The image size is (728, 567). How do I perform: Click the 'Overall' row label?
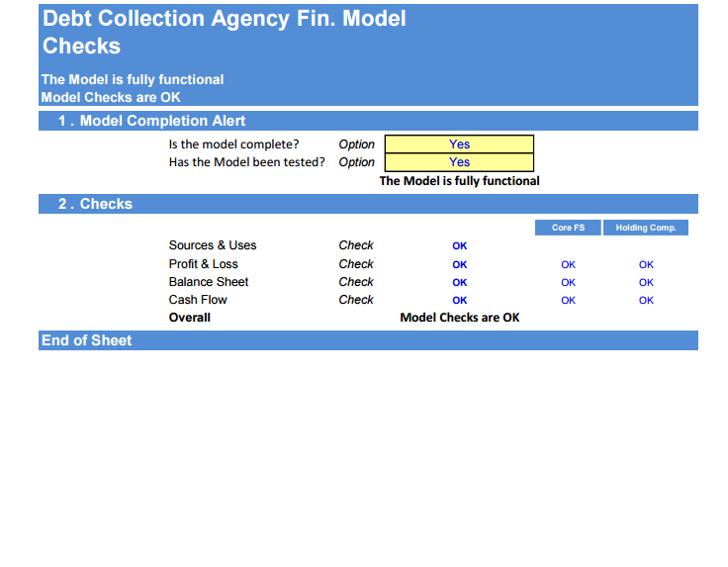(x=190, y=318)
